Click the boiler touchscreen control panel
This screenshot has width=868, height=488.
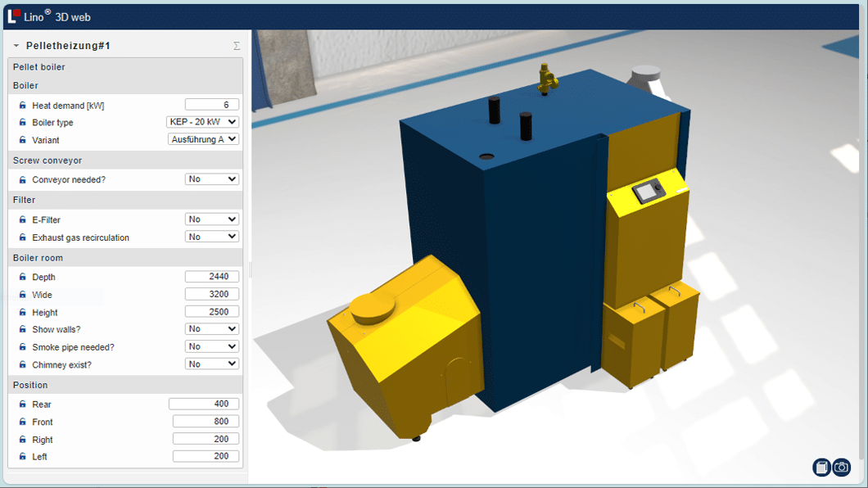click(x=649, y=191)
